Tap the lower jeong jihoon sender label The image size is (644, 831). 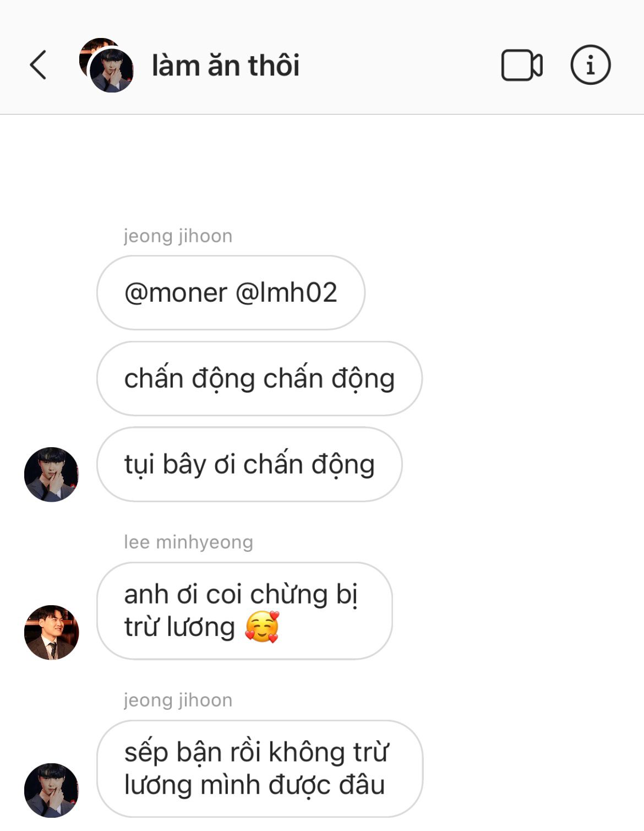[178, 700]
